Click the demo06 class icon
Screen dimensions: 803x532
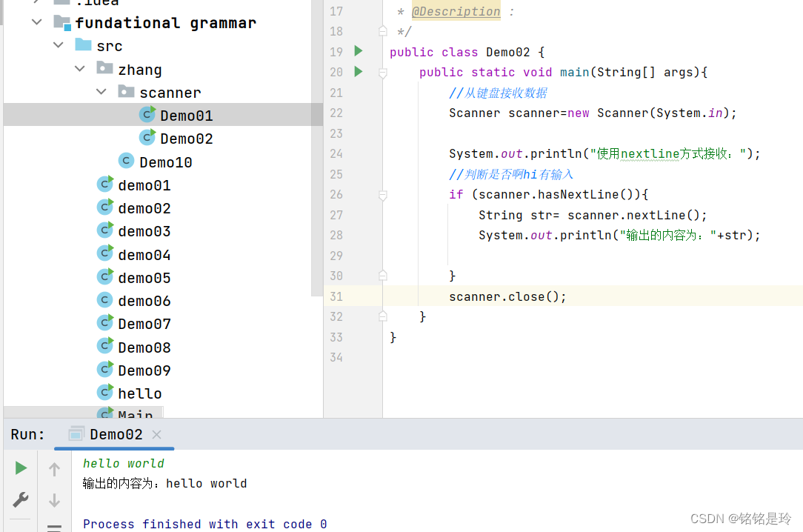click(105, 299)
